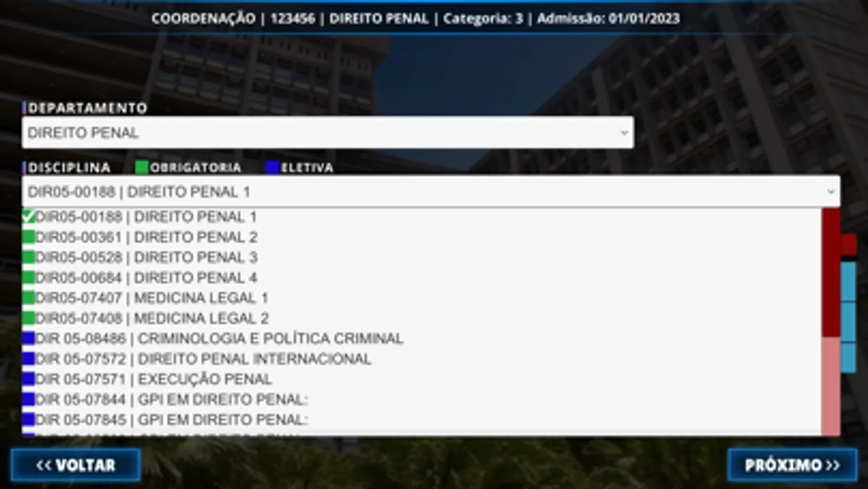Select DIR05-07408 | MEDICINA LEGAL 2

421,318
